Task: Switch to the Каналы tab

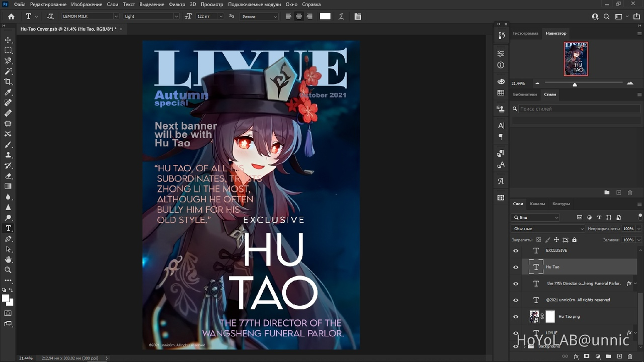Action: tap(537, 204)
